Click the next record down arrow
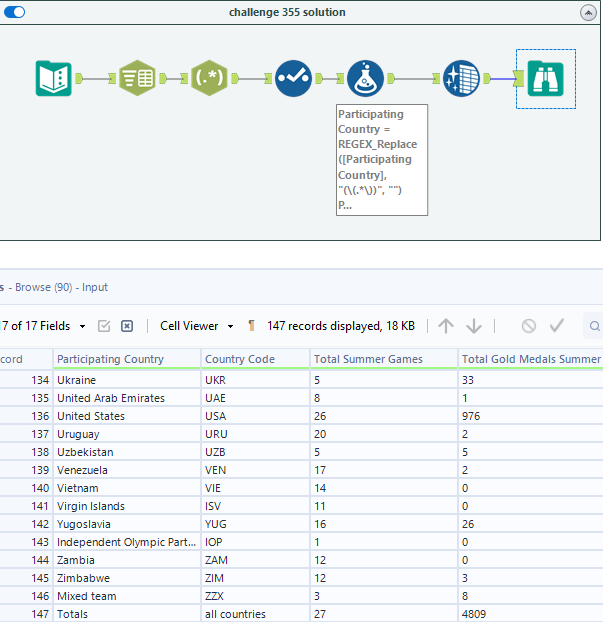 474,326
